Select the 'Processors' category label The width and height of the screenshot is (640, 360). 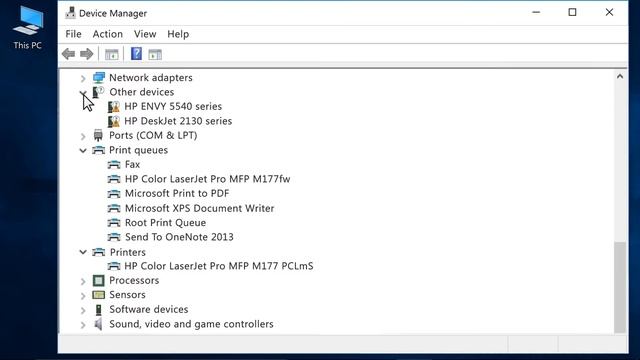(134, 280)
